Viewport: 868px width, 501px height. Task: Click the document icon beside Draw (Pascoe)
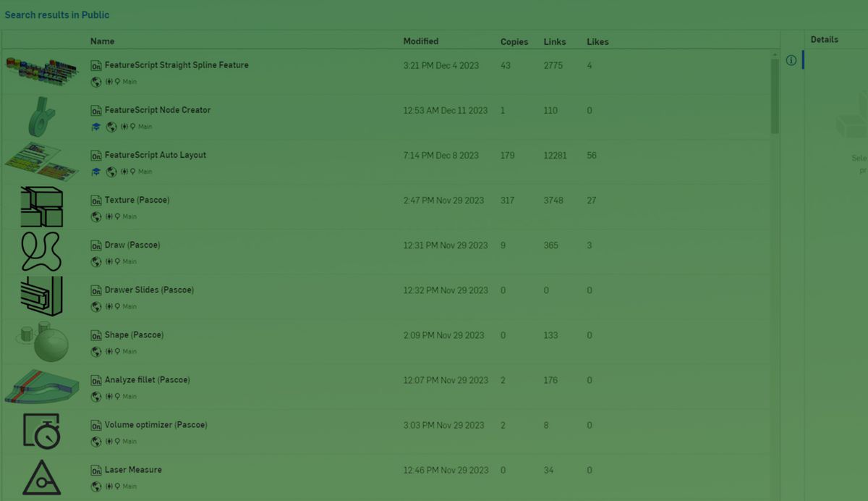[x=96, y=245]
